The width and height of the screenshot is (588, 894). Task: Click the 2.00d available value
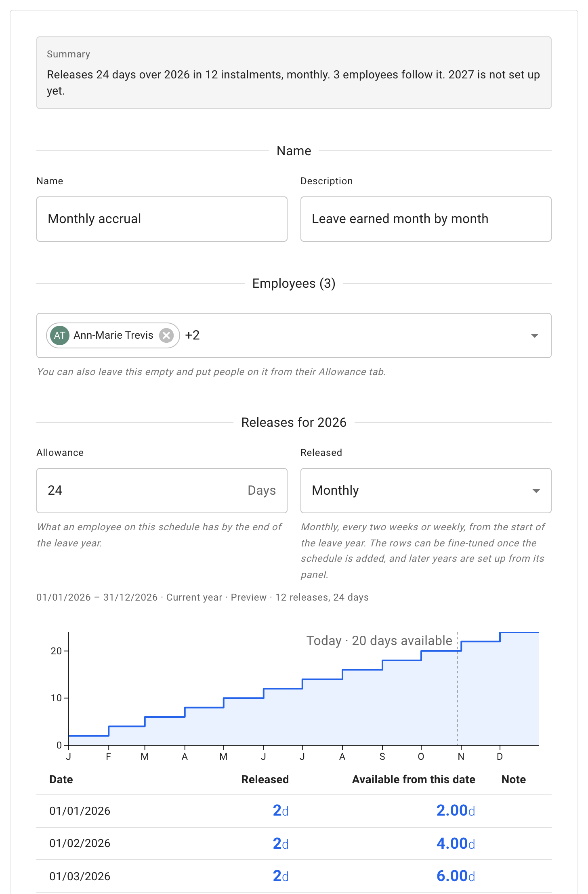pos(456,810)
